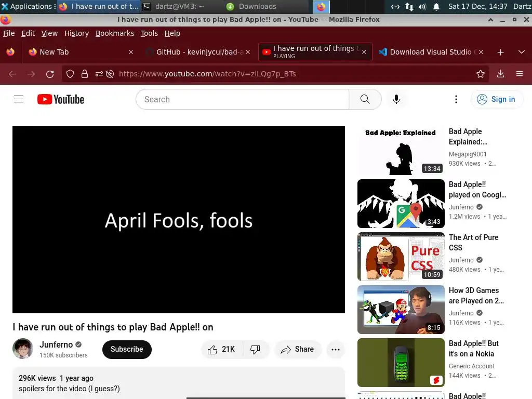Close the playing YouTube tab
Screen dimensions: 532x399
tap(364, 52)
